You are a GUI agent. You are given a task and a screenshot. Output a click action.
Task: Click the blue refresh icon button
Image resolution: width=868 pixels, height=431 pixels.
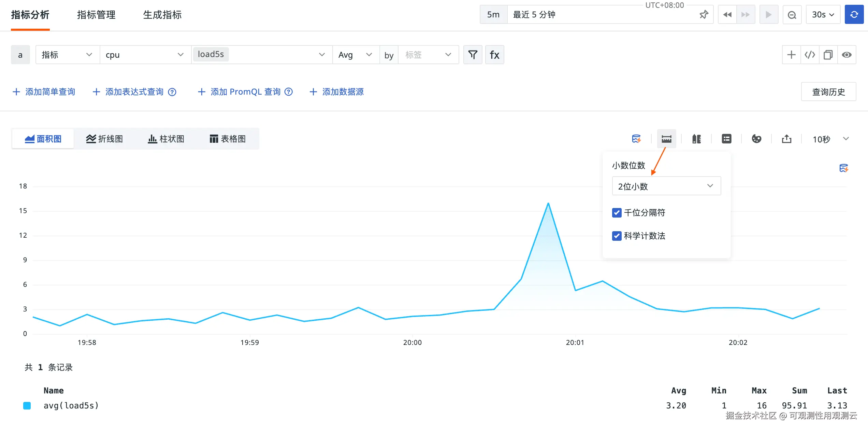click(854, 15)
